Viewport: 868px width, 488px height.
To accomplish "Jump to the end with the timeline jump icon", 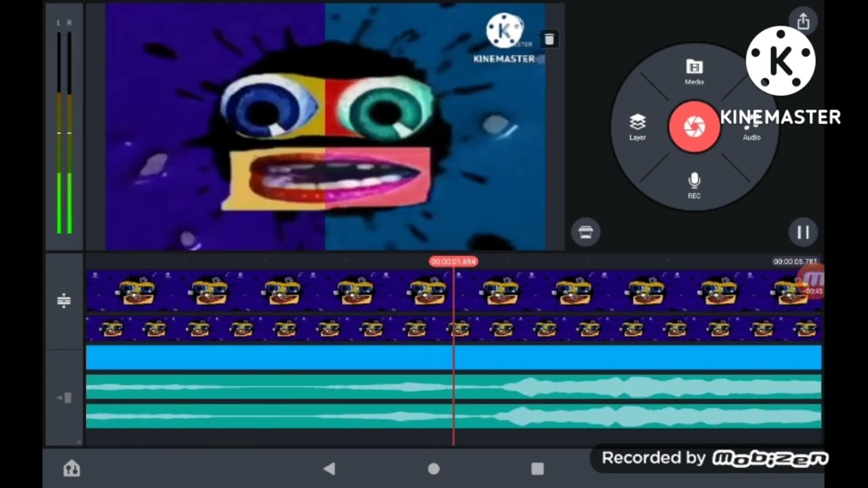I will (x=64, y=398).
